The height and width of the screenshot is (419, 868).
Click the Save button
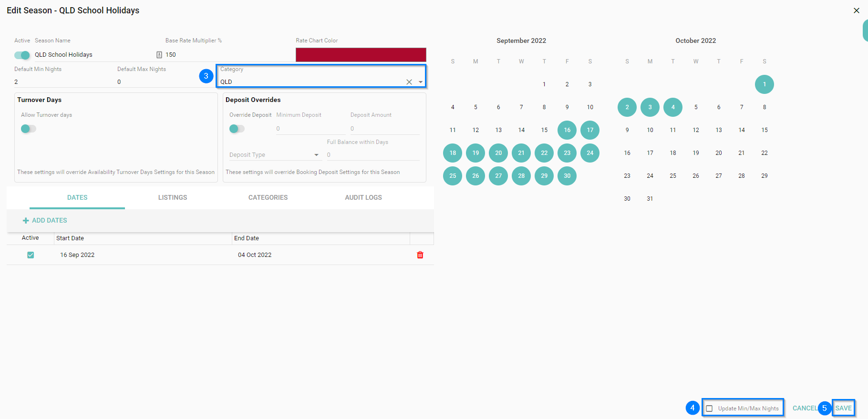click(x=843, y=408)
